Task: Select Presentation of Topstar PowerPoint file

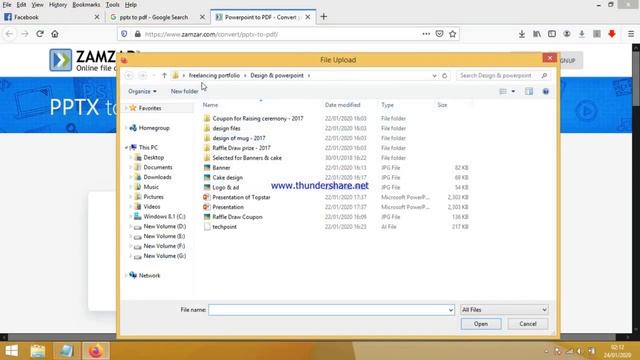Action: coord(241,198)
